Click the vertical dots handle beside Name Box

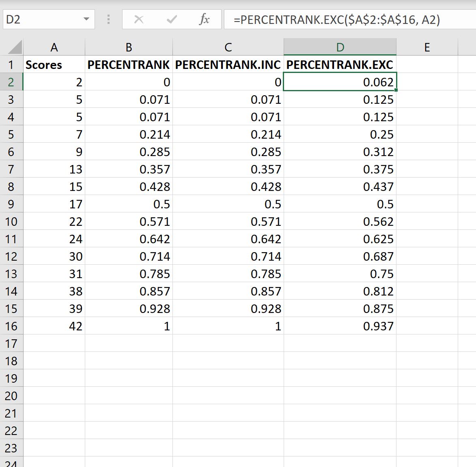pyautogui.click(x=108, y=19)
